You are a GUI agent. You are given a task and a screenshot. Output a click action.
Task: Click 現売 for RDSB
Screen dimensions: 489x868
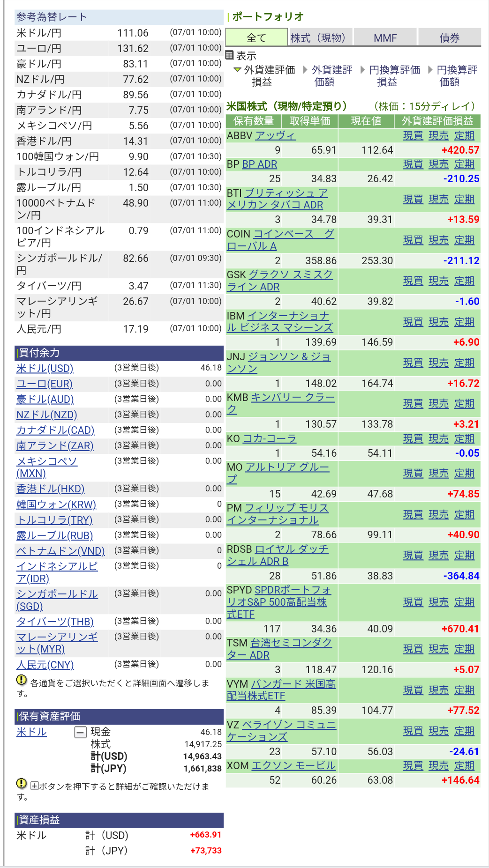[x=439, y=556]
